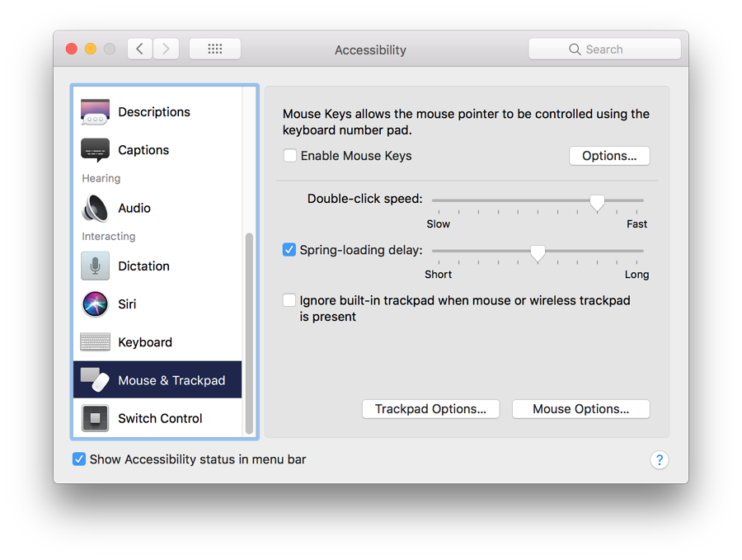Choose the Dictation microphone icon
Viewport: 742px width, 560px height.
point(95,266)
